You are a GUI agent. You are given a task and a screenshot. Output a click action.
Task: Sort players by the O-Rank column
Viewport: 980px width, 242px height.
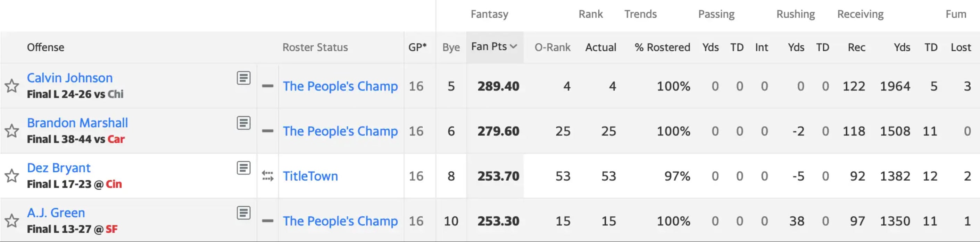point(552,47)
